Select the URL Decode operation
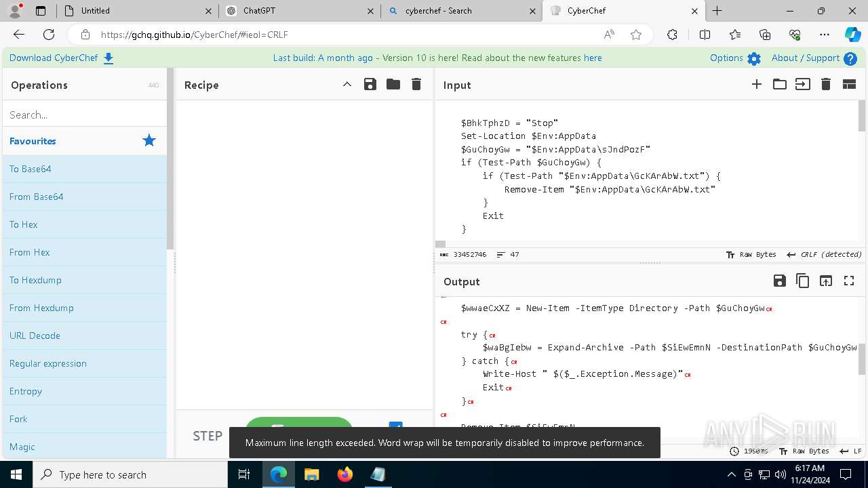868x488 pixels. pos(85,335)
